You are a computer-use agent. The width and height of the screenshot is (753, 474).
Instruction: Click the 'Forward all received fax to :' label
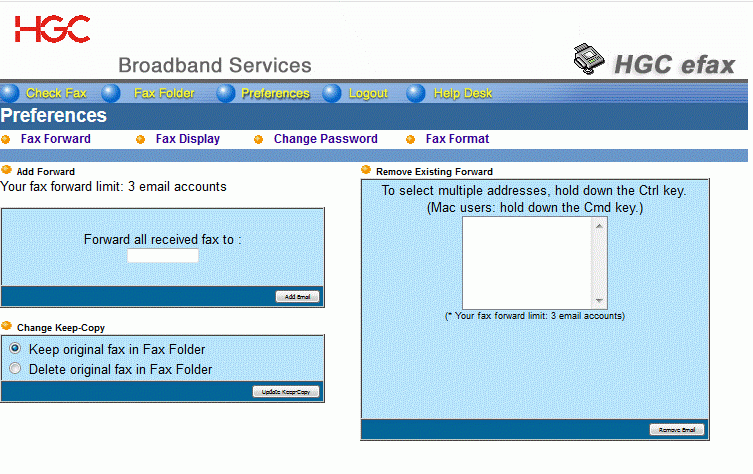(162, 239)
